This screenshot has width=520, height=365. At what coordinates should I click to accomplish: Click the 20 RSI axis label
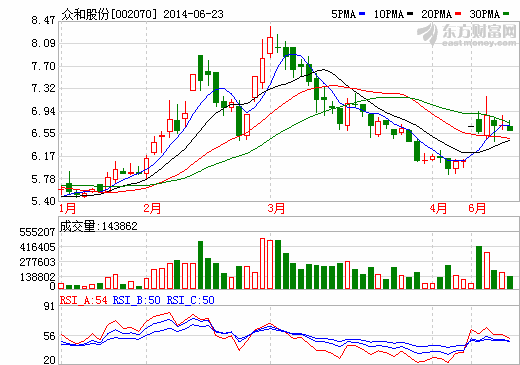click(49, 360)
